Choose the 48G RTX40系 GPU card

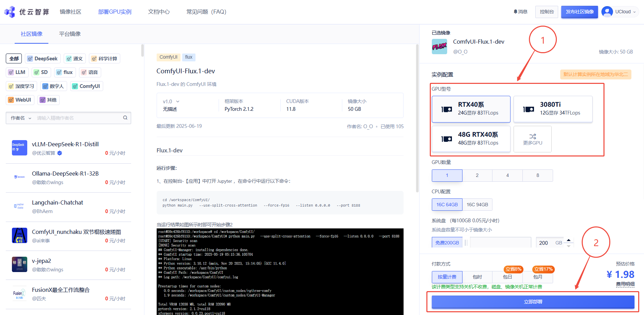pyautogui.click(x=471, y=139)
